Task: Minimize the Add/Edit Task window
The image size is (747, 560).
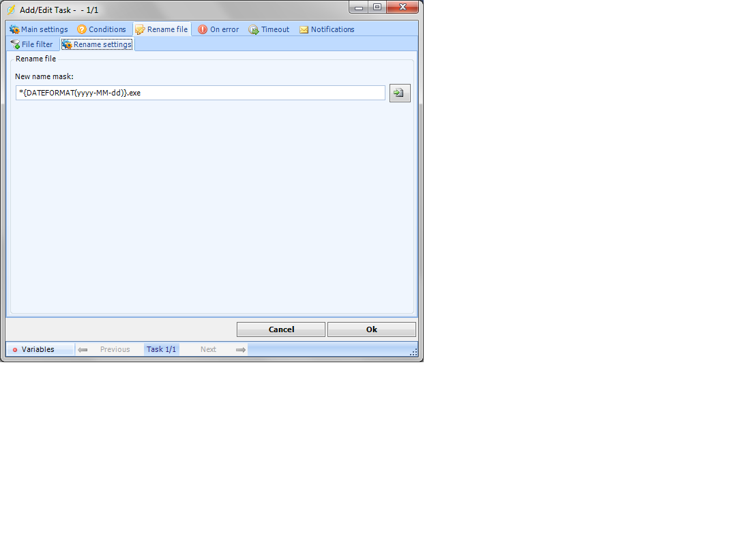Action: click(360, 8)
